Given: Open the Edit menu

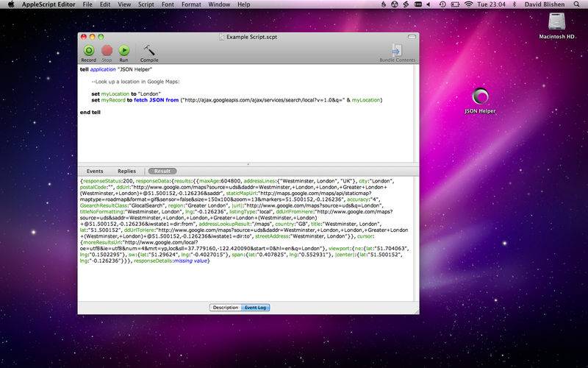Looking at the screenshot, I should pyautogui.click(x=105, y=4).
